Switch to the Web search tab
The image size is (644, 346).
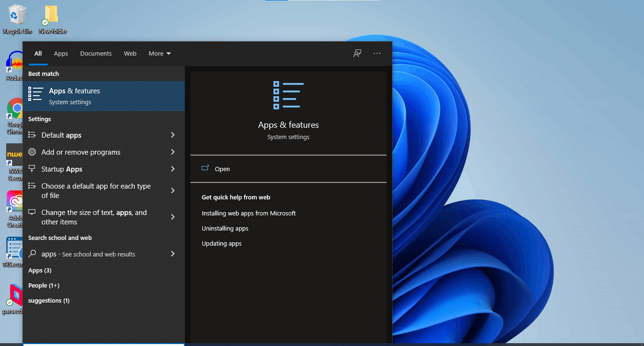[130, 53]
